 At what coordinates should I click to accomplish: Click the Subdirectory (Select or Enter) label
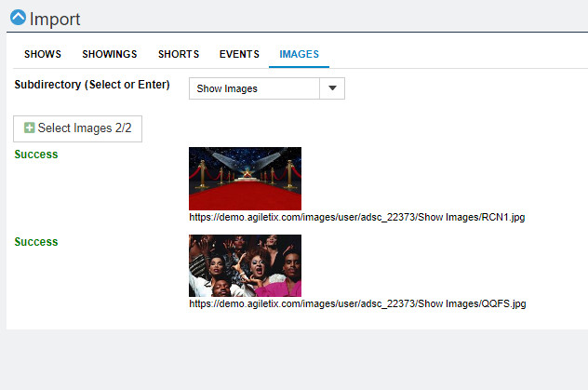click(92, 85)
